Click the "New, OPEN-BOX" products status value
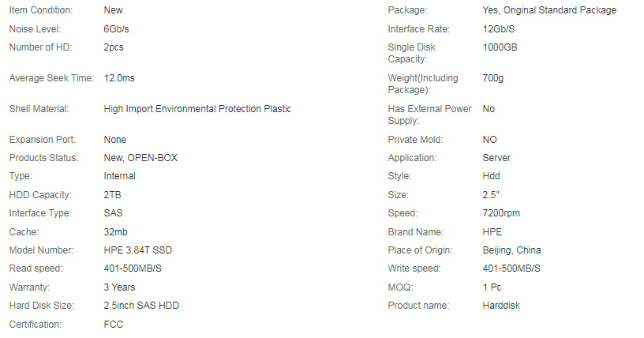Screen dimensions: 644x338 click(140, 158)
